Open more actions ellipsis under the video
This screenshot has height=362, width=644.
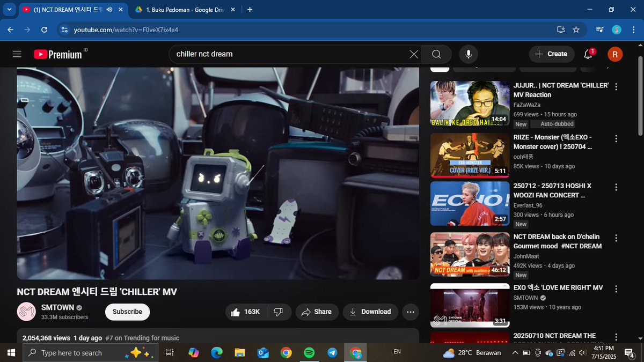click(x=411, y=312)
